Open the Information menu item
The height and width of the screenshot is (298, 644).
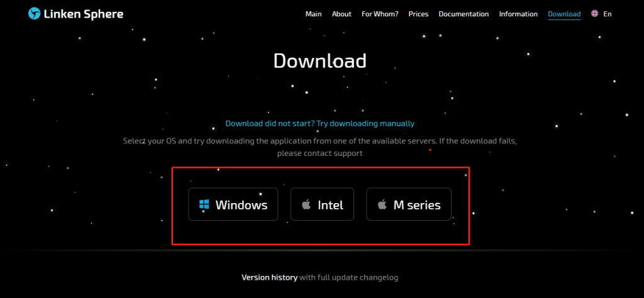[518, 14]
